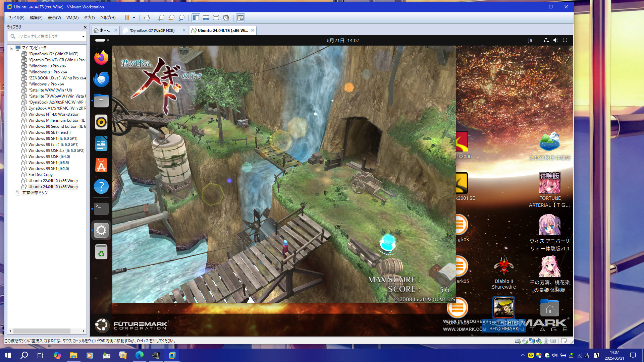
Task: Open the Trash in the Ubuntu dock
Action: click(101, 252)
